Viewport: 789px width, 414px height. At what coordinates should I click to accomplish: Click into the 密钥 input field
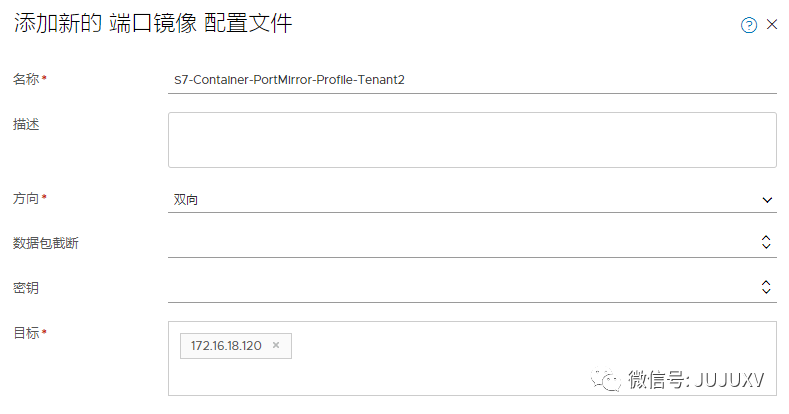pos(460,287)
